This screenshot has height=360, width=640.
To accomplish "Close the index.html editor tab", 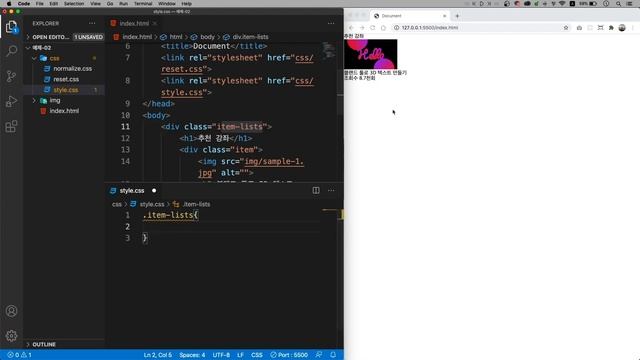I will click(x=155, y=24).
